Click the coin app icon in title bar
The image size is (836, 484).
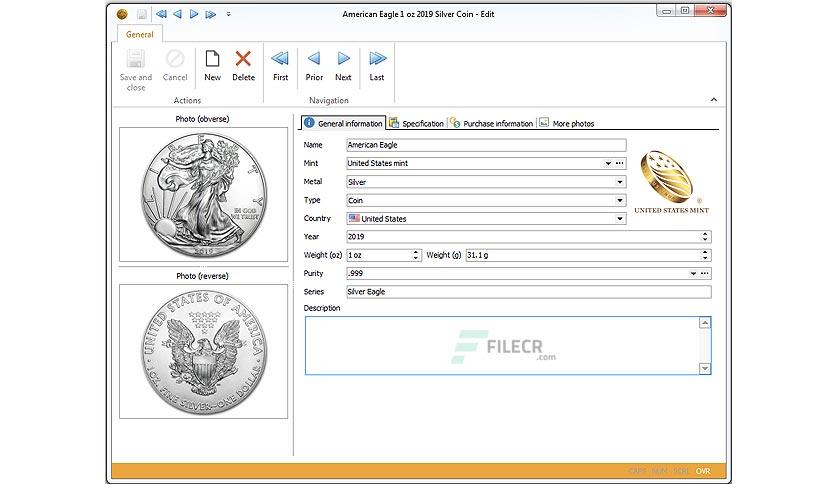(x=122, y=14)
